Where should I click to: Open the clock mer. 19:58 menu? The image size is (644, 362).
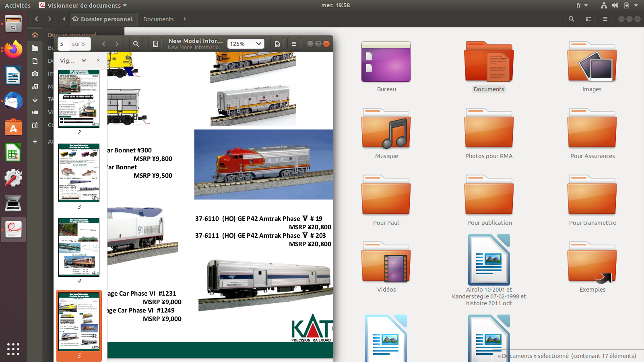(336, 5)
